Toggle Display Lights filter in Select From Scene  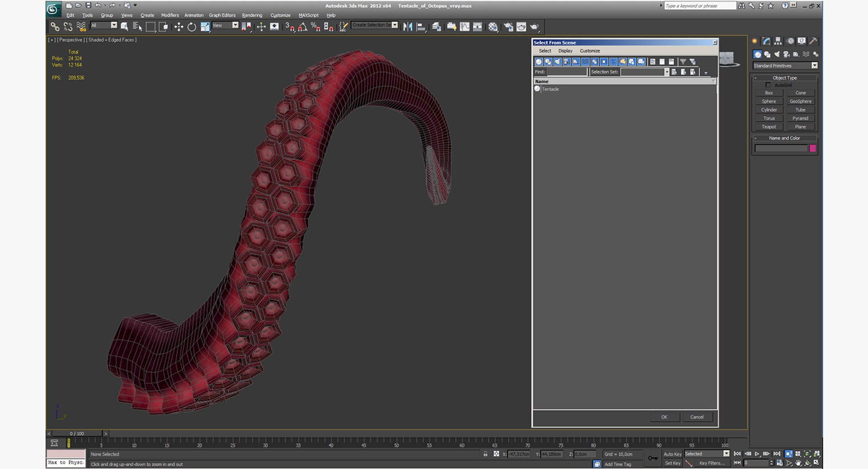pyautogui.click(x=557, y=62)
